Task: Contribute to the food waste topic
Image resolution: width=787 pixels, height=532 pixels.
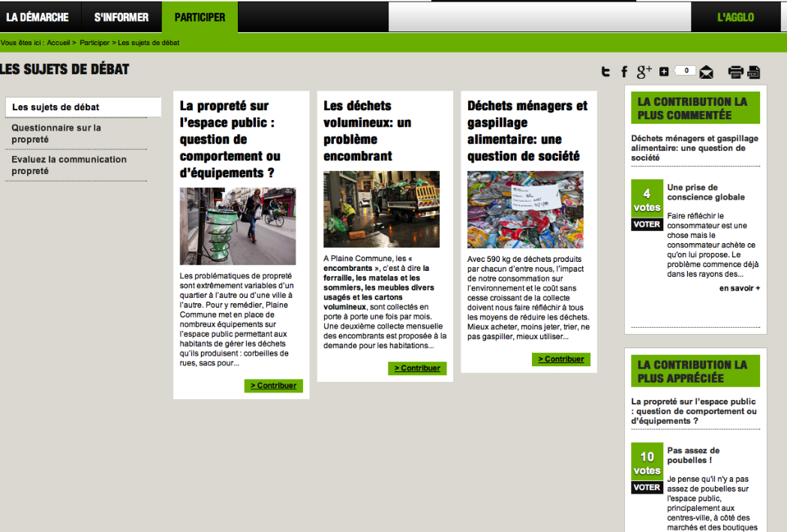Action: [561, 359]
